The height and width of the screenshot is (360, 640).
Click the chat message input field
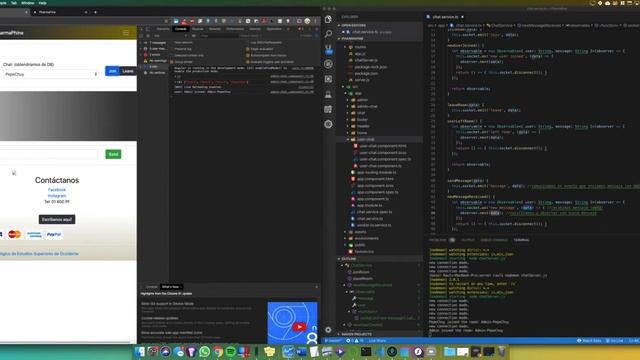click(49, 154)
